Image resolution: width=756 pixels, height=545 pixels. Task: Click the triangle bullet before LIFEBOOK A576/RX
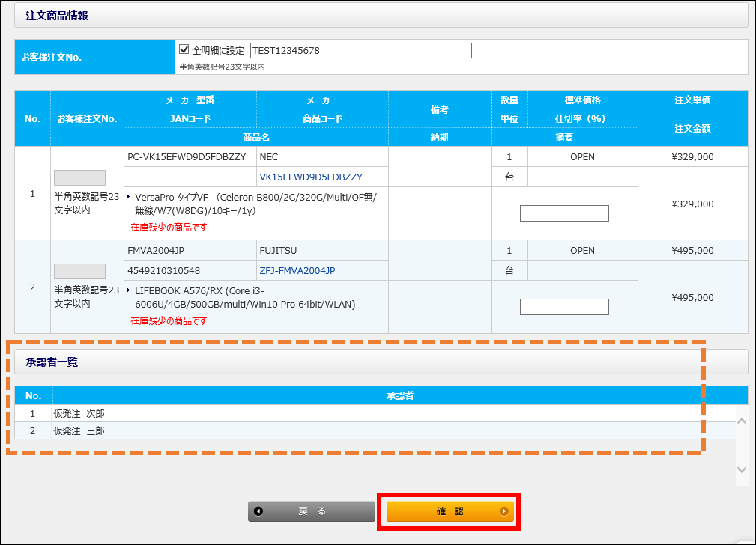[x=129, y=290]
